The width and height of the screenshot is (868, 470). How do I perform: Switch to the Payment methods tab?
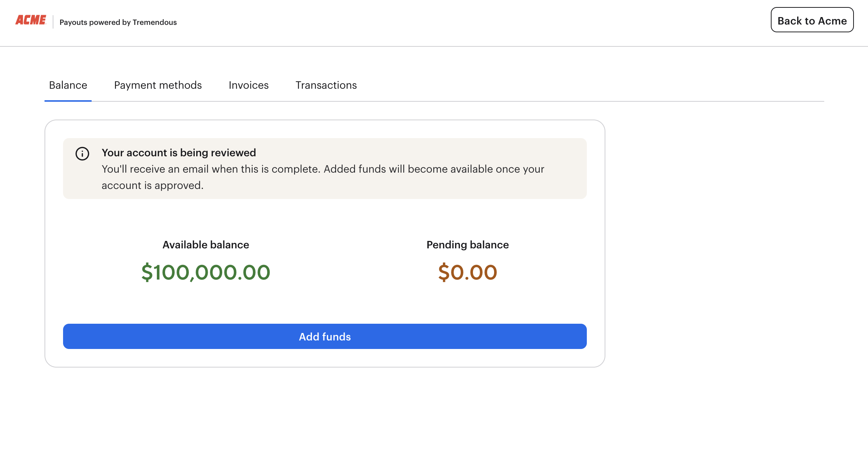(158, 85)
